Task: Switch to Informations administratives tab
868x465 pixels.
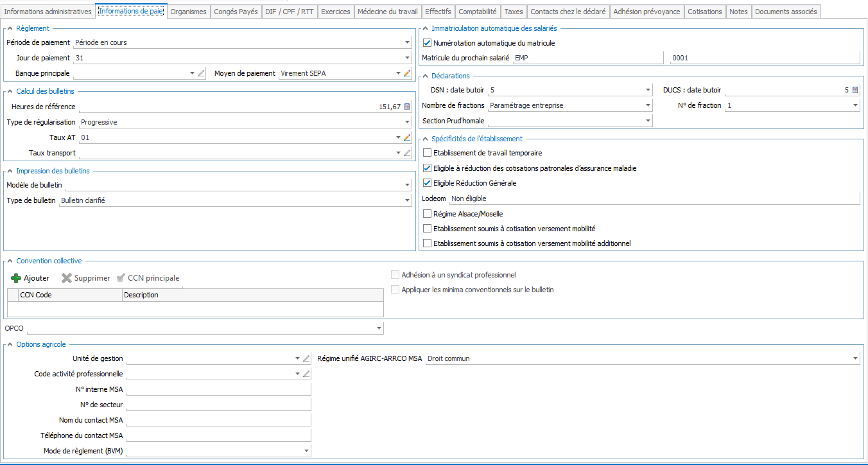Action: (48, 12)
